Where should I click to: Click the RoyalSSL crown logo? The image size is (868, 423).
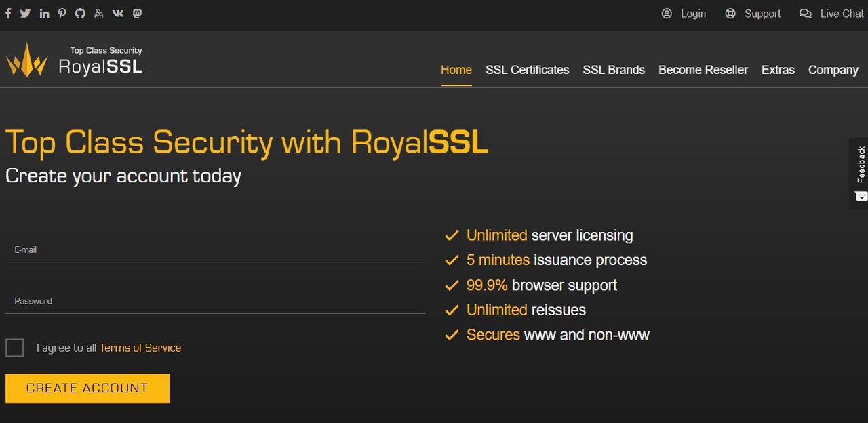point(27,60)
